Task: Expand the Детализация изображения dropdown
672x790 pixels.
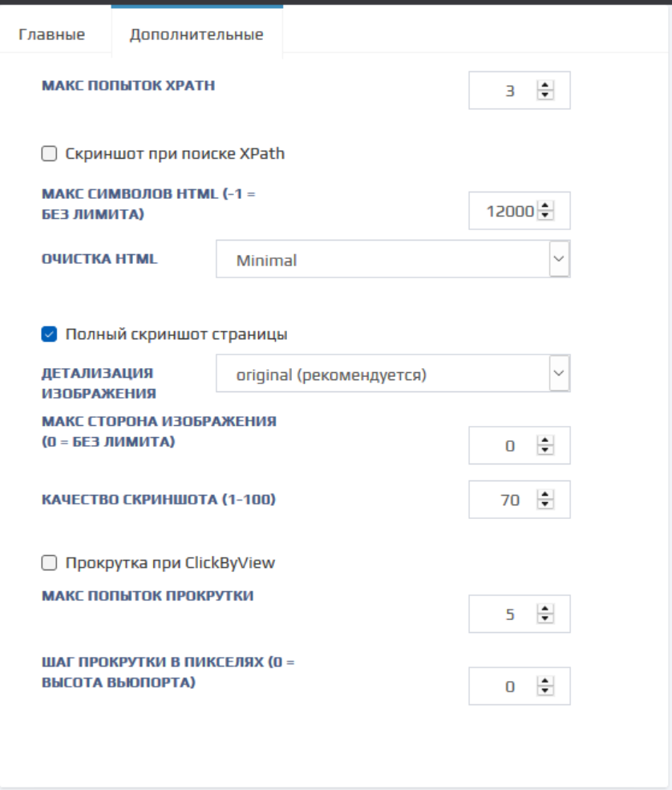Action: tap(393, 375)
